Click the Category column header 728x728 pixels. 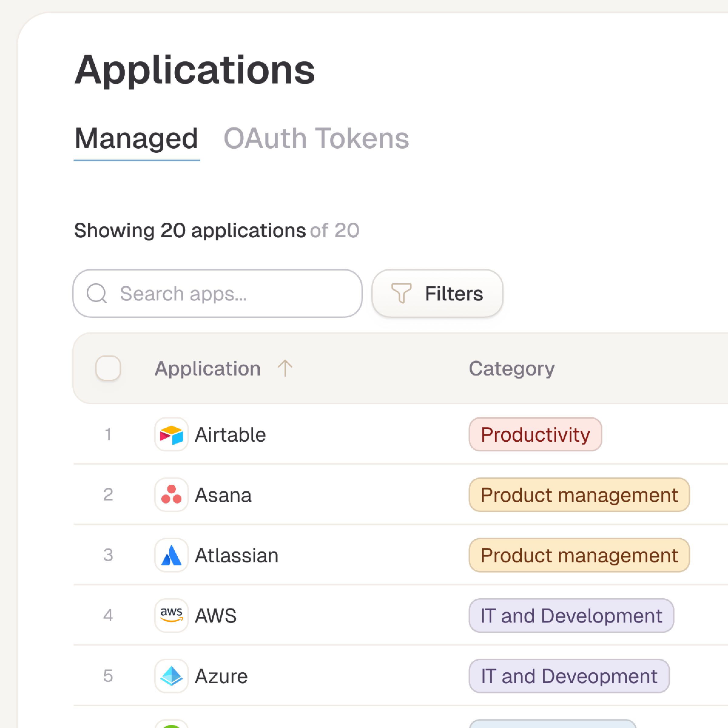pos(511,368)
